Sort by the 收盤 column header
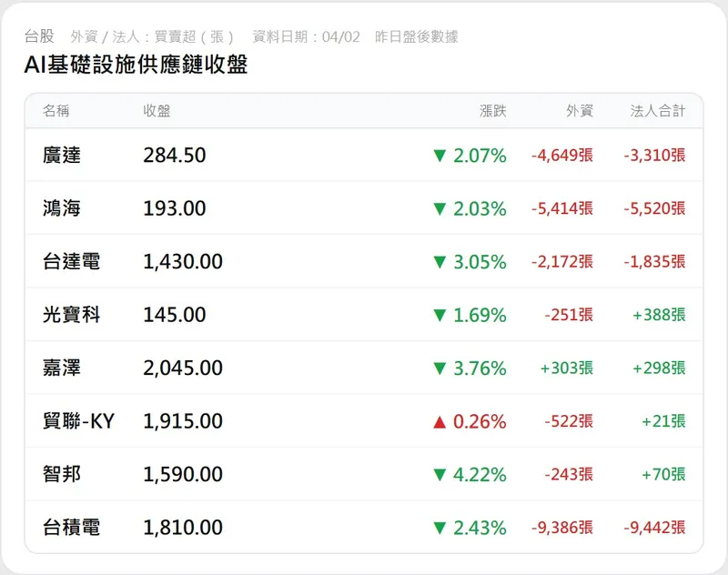This screenshot has width=728, height=575. (157, 111)
